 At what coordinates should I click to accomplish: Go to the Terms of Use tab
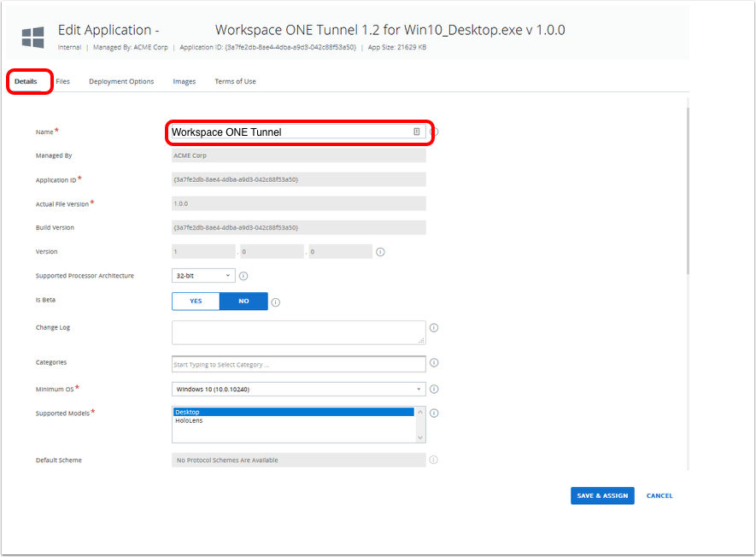tap(235, 81)
